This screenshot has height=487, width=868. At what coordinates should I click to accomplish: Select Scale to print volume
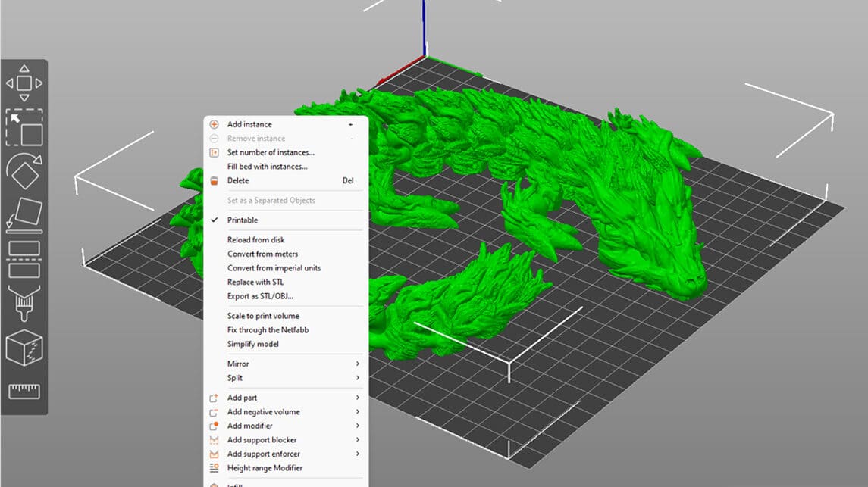(x=286, y=316)
